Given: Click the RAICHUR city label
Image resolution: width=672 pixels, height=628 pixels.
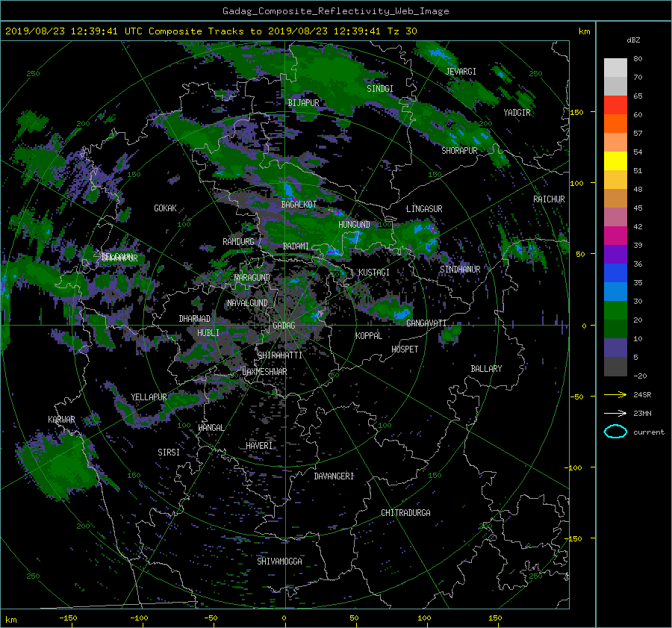Looking at the screenshot, I should [x=549, y=199].
